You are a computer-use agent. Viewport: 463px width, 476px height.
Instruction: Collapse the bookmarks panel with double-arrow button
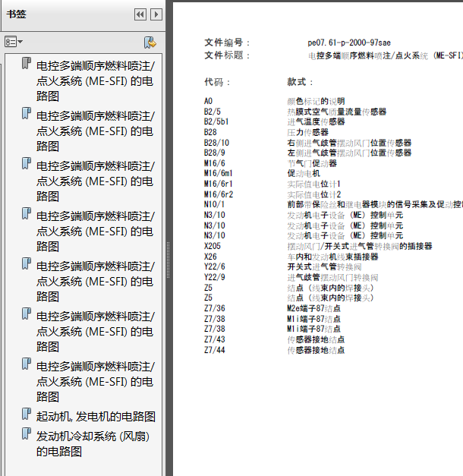click(x=140, y=14)
